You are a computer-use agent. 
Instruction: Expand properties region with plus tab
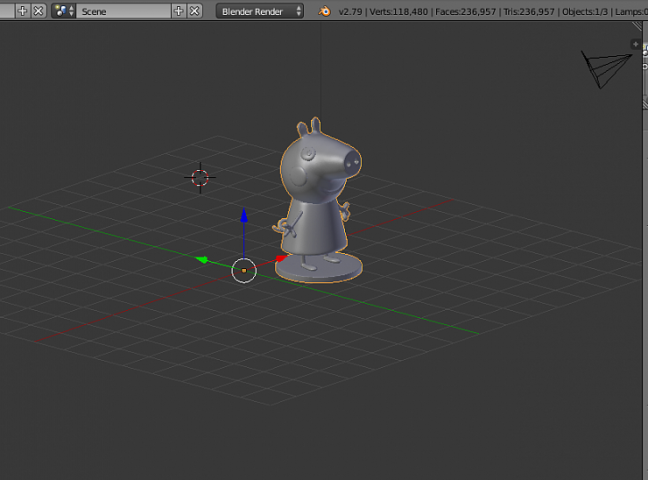tap(636, 44)
